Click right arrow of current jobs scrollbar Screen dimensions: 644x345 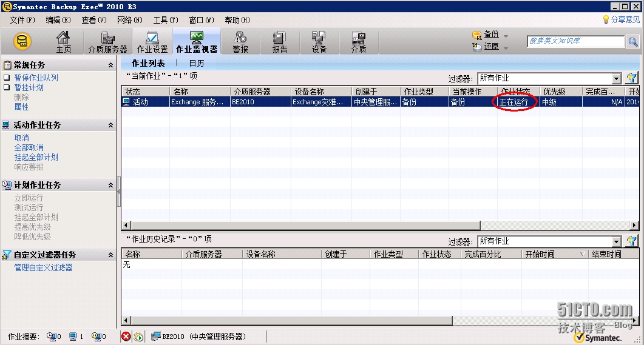(x=634, y=225)
